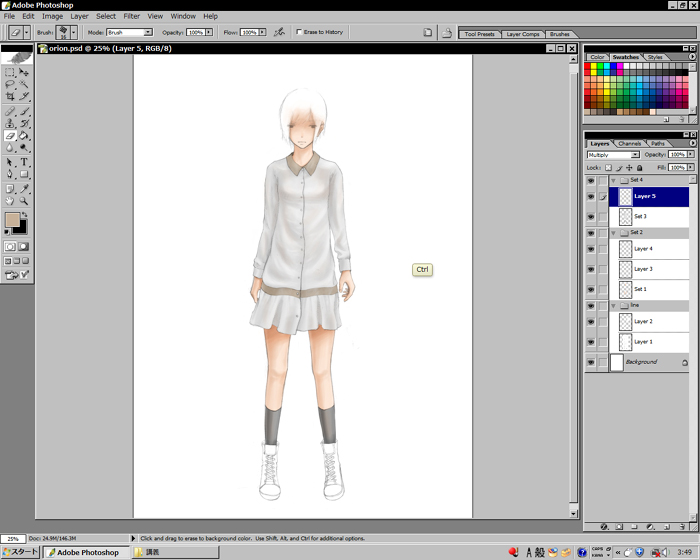
Task: Open the Multiply blend mode dropdown
Action: tap(614, 155)
